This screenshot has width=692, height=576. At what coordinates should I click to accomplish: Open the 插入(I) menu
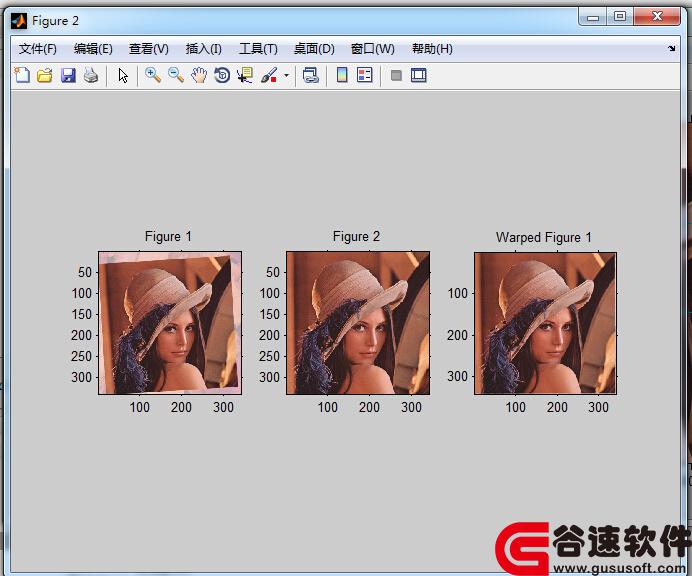click(x=203, y=49)
